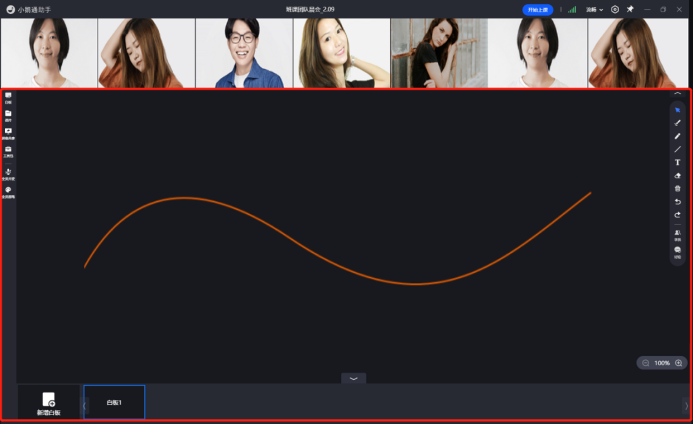Click the 小鹅通助手 app logo icon
Screen dimensions: 693x425
pyautogui.click(x=10, y=9)
